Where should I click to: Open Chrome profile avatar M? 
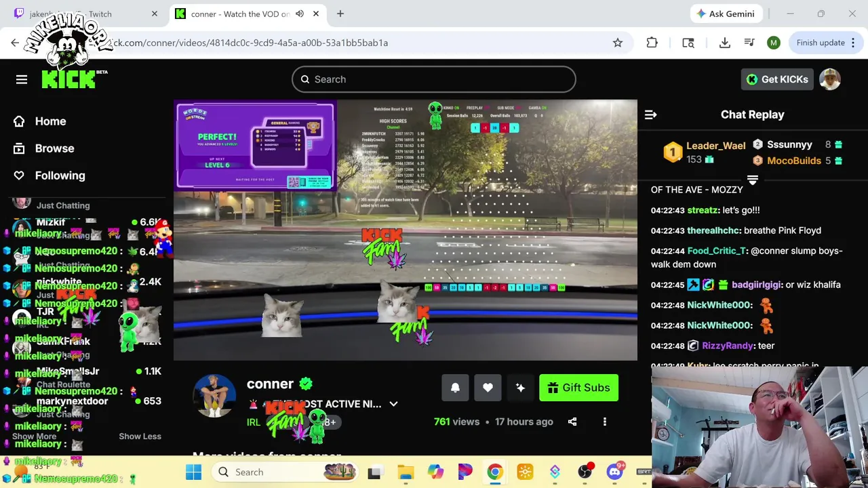(x=774, y=43)
